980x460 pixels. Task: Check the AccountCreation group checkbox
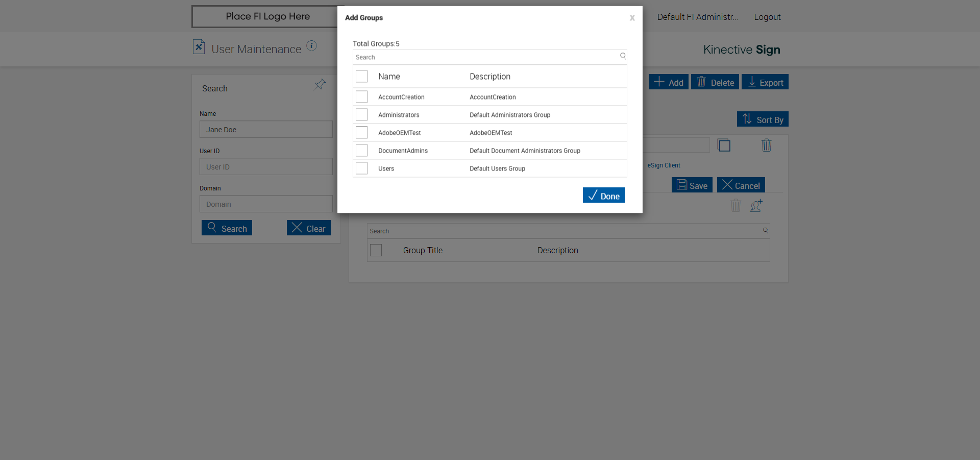362,97
